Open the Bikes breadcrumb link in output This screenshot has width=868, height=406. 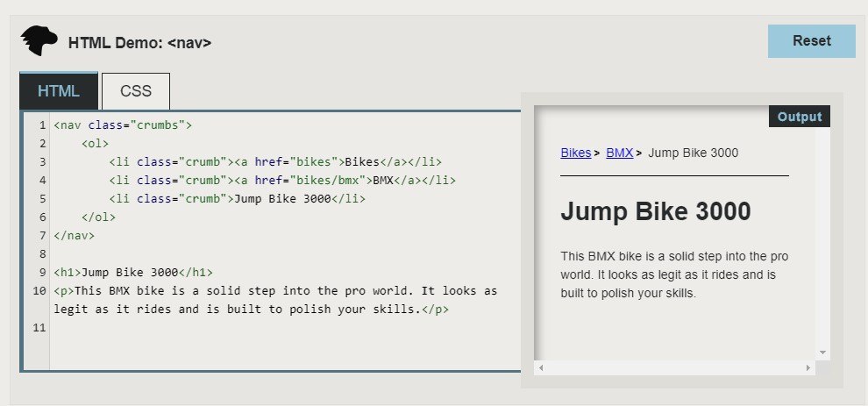tap(576, 153)
